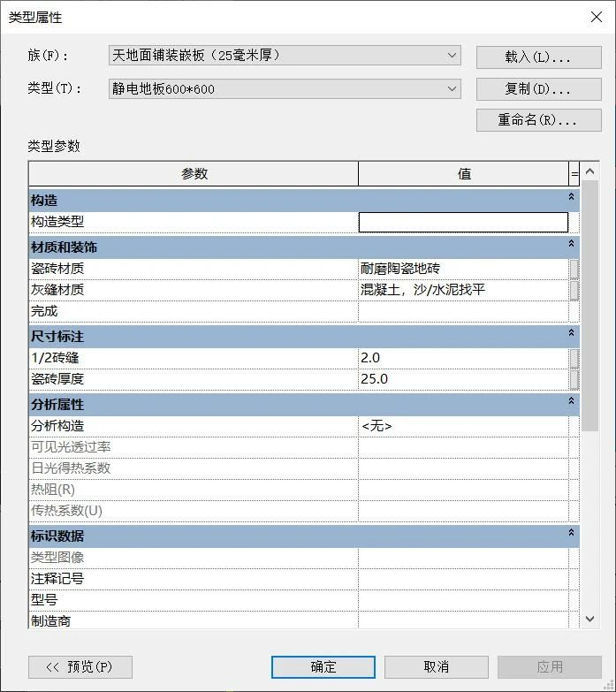This screenshot has width=616, height=692.
Task: Collapse the 分析属性 section chevron
Action: [571, 401]
